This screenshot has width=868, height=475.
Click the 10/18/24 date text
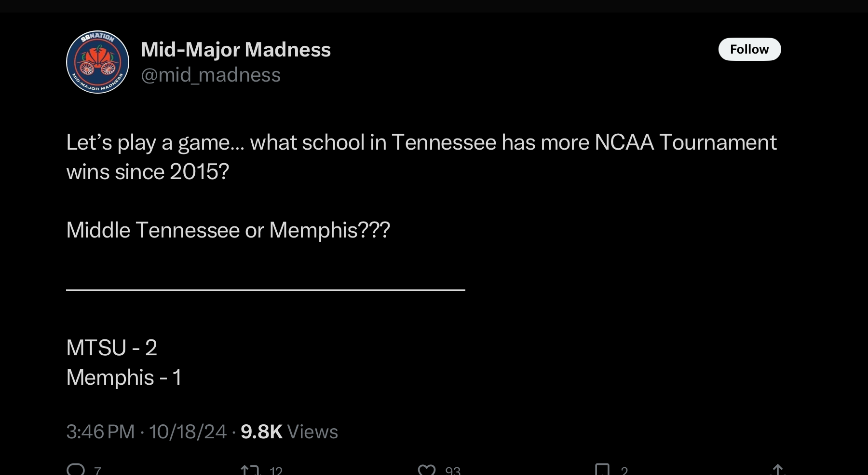point(188,432)
